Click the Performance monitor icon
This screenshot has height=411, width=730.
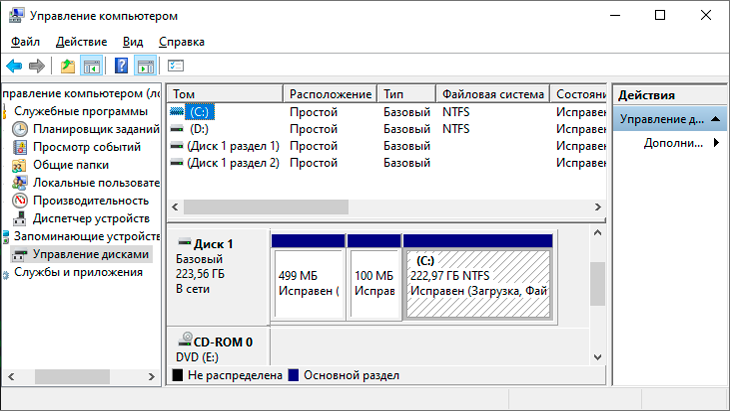20,201
